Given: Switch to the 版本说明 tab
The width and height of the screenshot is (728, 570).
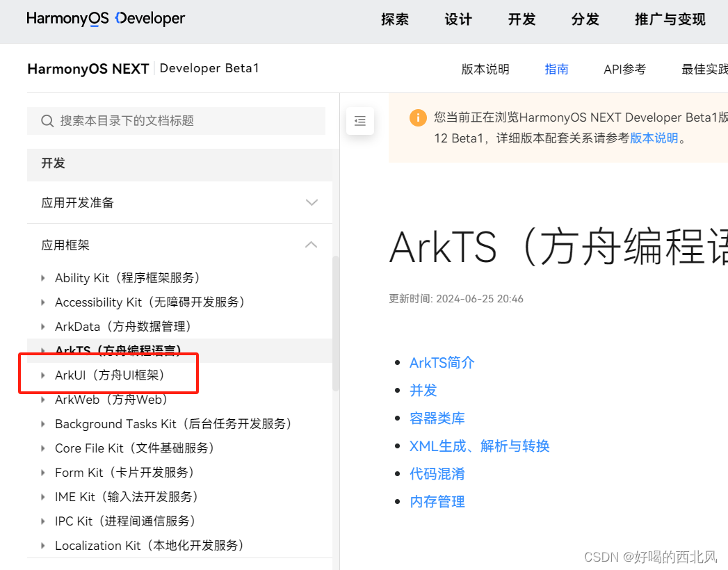Looking at the screenshot, I should point(485,69).
